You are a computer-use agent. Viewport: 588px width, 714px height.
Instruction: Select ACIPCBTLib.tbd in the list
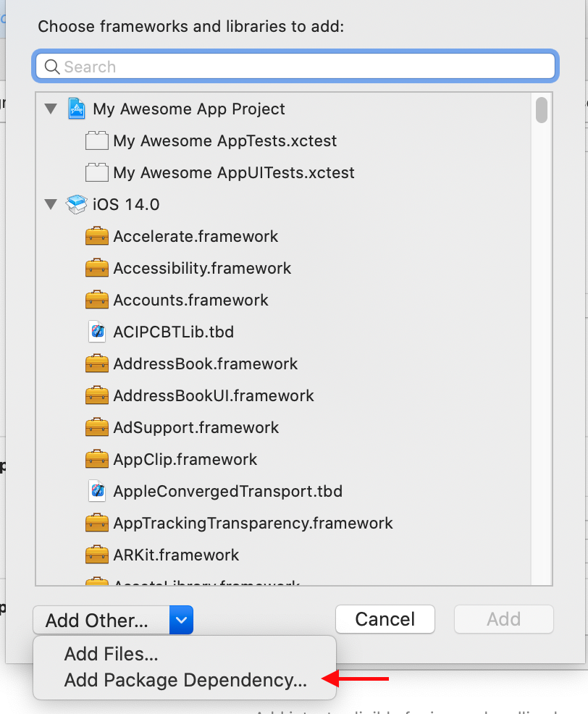pyautogui.click(x=283, y=332)
